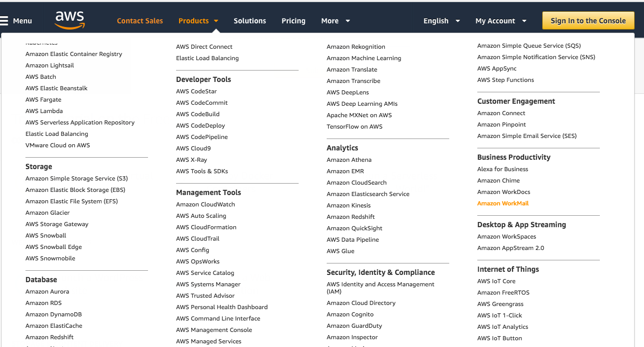Go to AWS Elastic Beanstalk
Image resolution: width=644 pixels, height=347 pixels.
pyautogui.click(x=57, y=88)
